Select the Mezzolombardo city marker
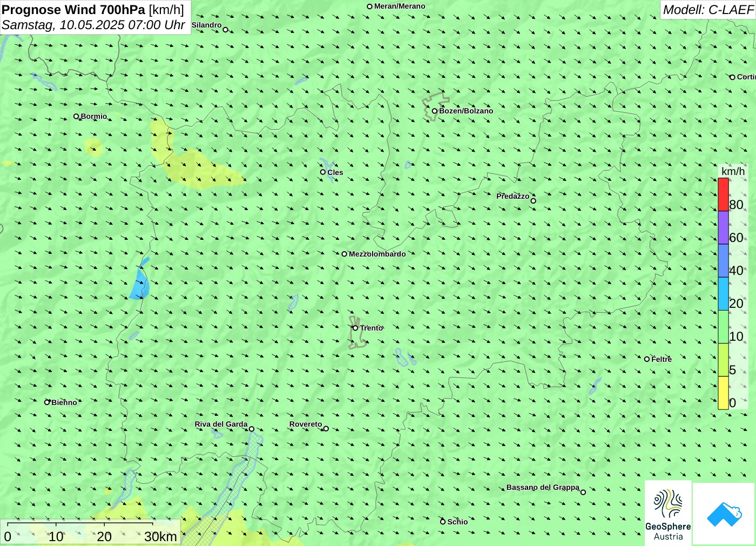The height and width of the screenshot is (546, 756). [345, 254]
